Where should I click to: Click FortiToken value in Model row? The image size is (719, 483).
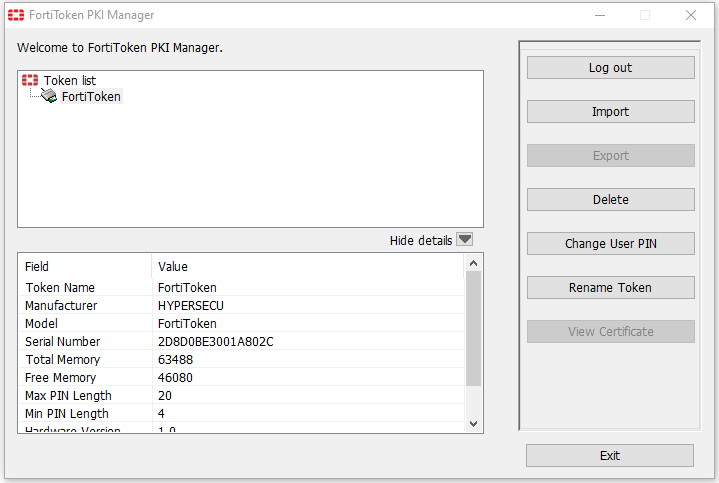tap(187, 323)
